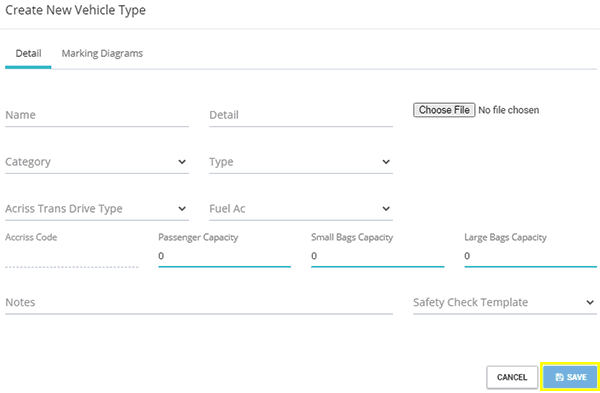Screen dimensions: 600x393
Task: Click the Save button
Action: [x=570, y=377]
